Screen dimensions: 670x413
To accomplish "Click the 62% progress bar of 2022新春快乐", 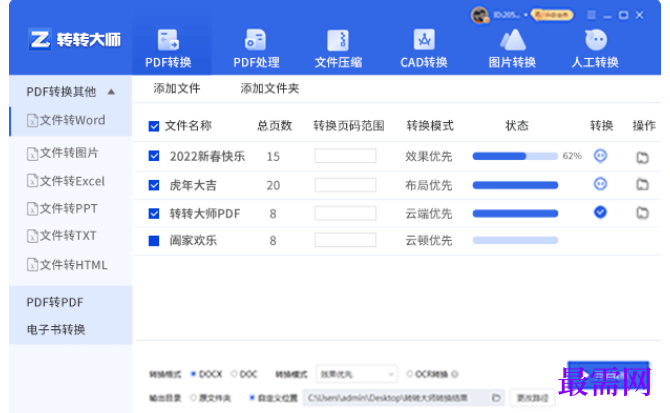I will (x=515, y=156).
